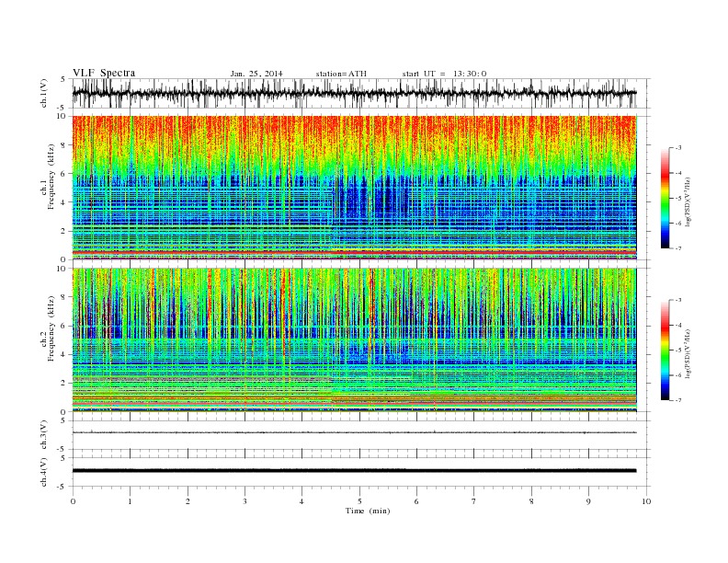Click inside the ch.2 spectrogram panel
The height and width of the screenshot is (563, 728).
click(354, 340)
